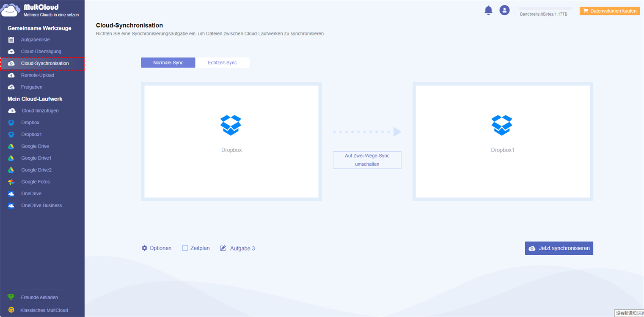Viewport: 644px width, 317px height.
Task: Click the Google Drive2 sidebar icon
Action: [x=11, y=170]
